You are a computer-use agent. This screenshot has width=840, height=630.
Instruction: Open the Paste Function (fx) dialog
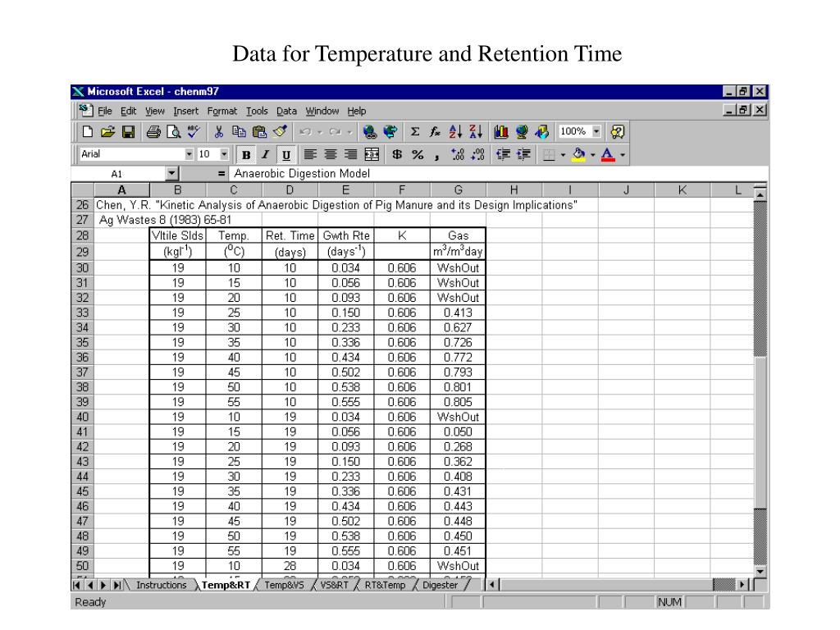[x=435, y=132]
